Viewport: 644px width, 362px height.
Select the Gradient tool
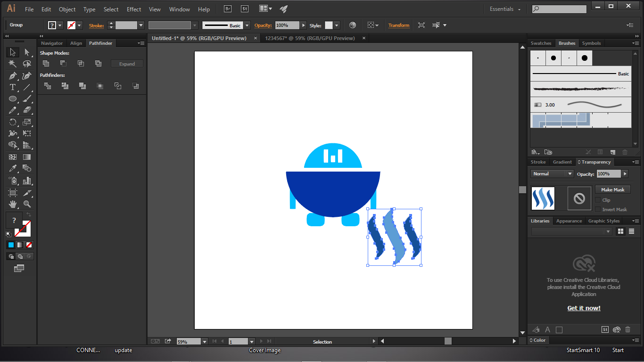point(27,157)
